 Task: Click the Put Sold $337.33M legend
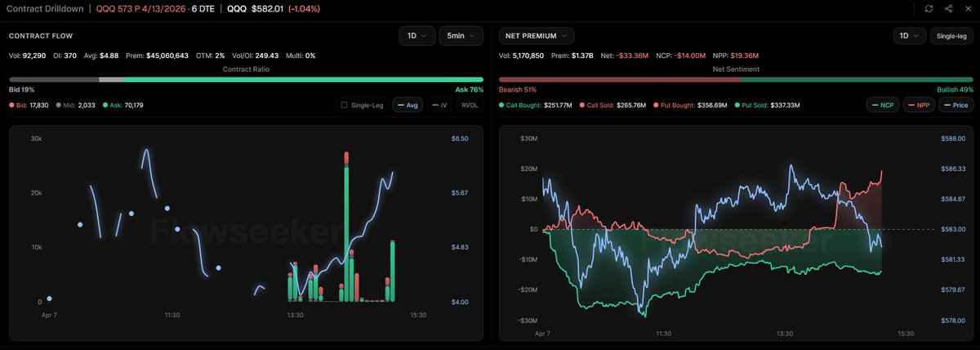tap(768, 105)
